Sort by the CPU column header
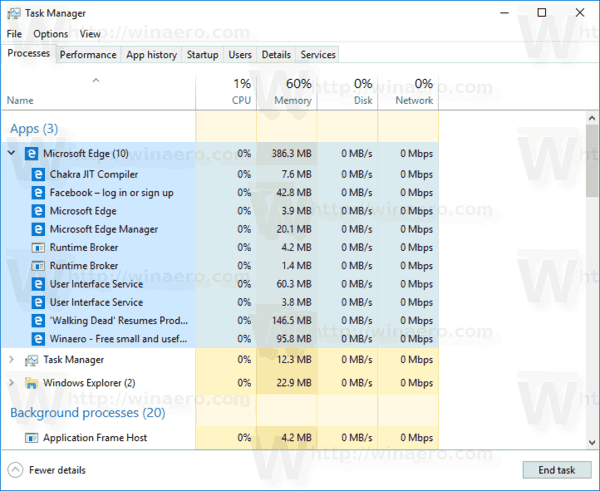The width and height of the screenshot is (600, 491). click(x=226, y=93)
